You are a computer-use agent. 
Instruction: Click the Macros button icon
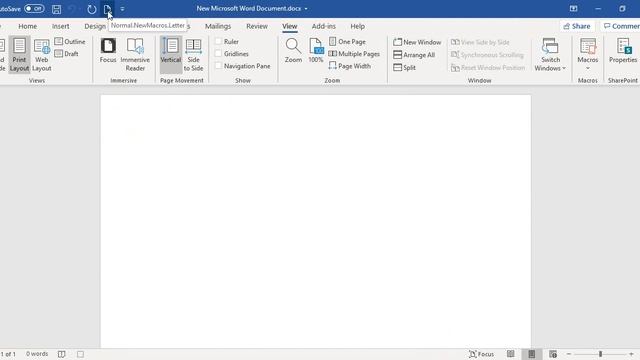[588, 49]
